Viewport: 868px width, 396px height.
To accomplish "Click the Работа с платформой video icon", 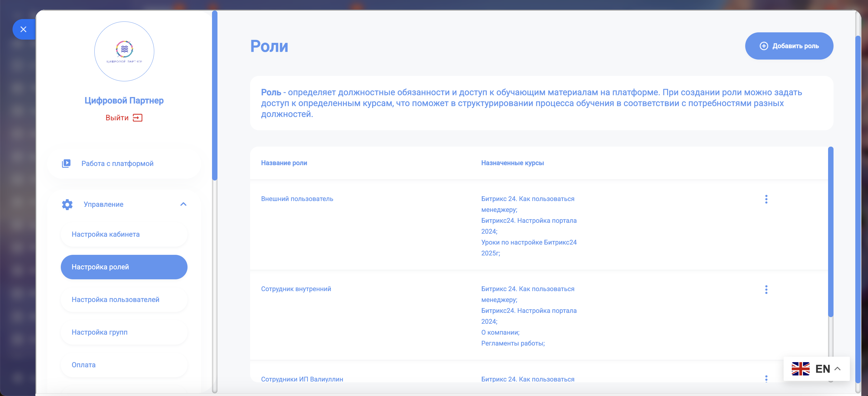I will (x=66, y=163).
